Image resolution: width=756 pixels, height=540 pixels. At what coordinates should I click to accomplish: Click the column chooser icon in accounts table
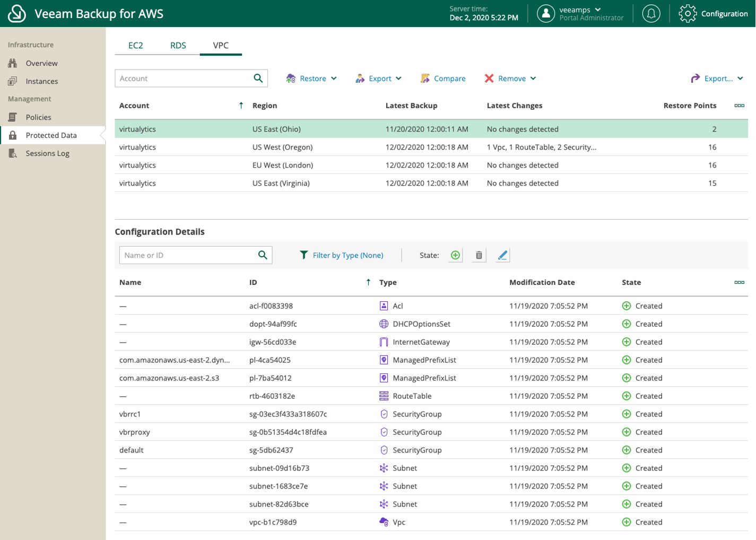pyautogui.click(x=739, y=106)
